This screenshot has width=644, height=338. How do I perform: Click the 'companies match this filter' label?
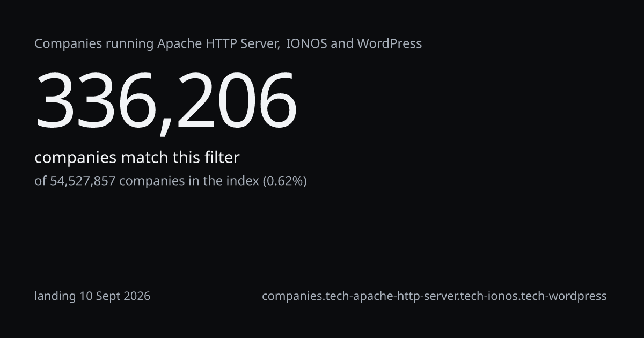(x=137, y=158)
